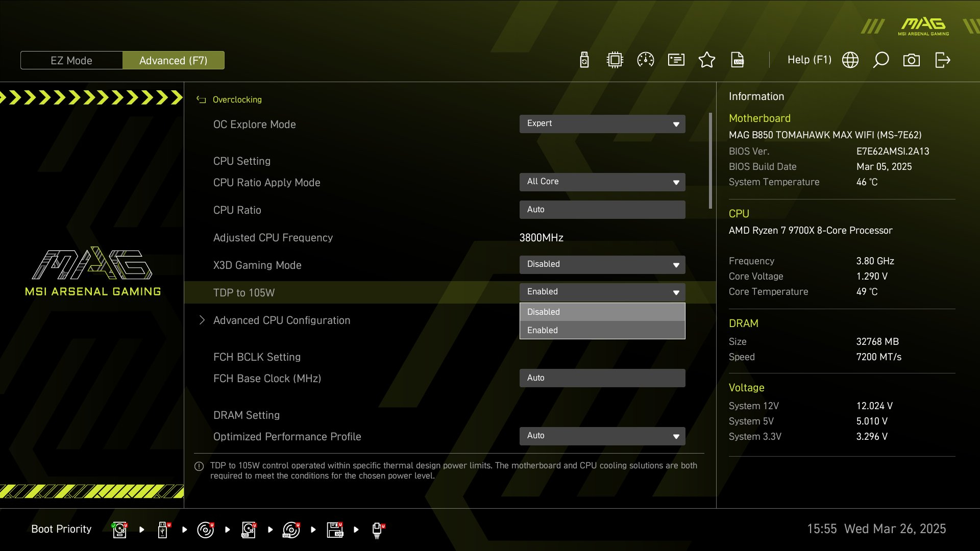Click the OC Explore Mode label

pyautogui.click(x=255, y=124)
